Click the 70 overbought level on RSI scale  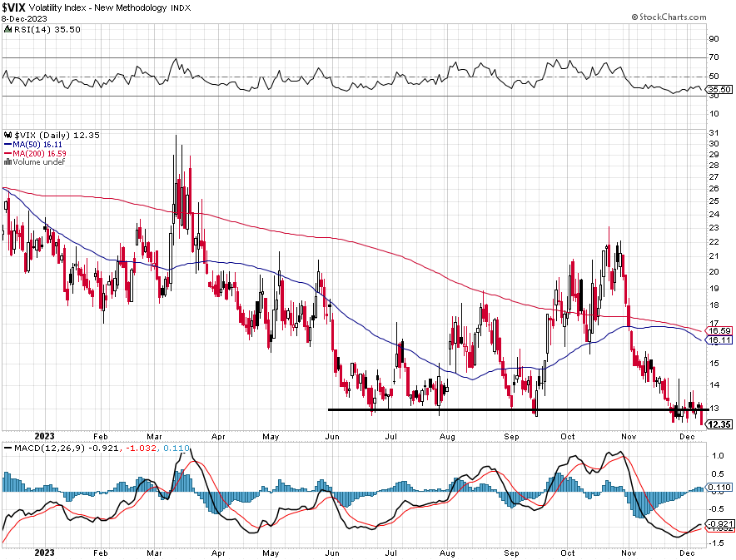click(714, 57)
